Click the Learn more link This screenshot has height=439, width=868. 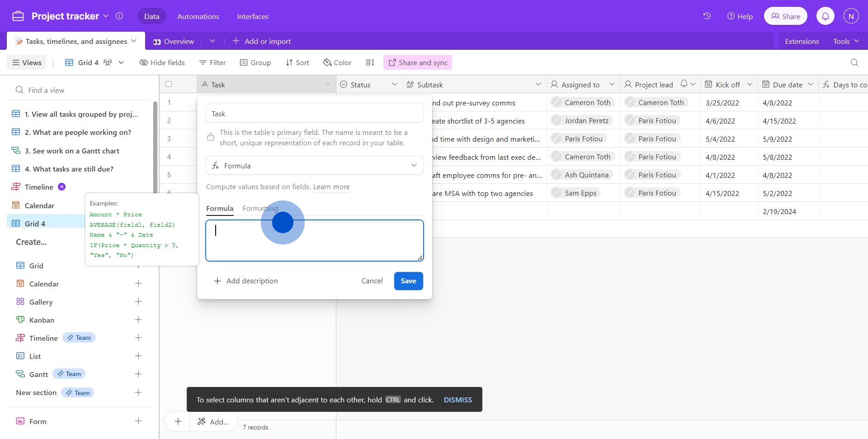coord(331,187)
